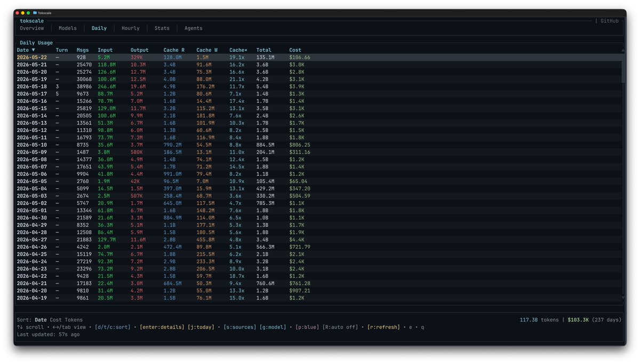Sort by the Date column header

(26, 50)
